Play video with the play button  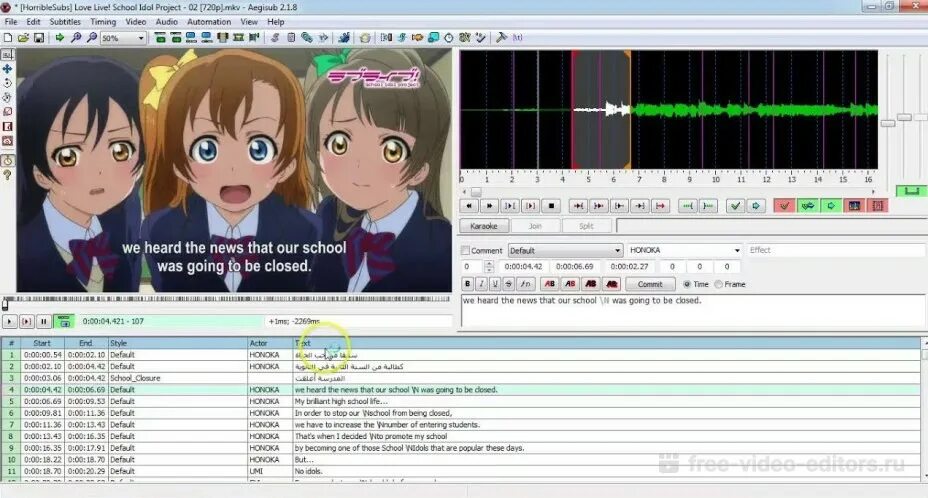[9, 322]
